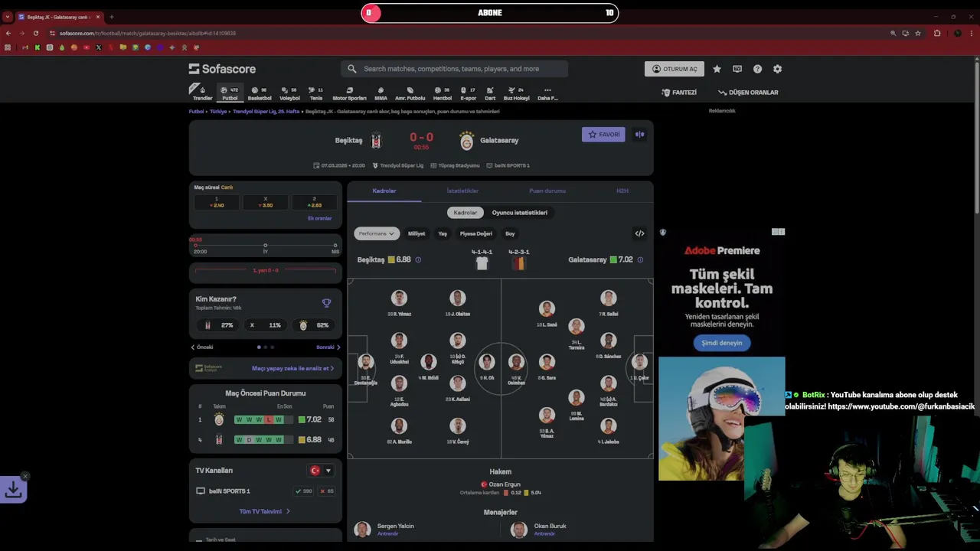Switch to the İstatistikler tab
Screen dimensions: 980x551
point(462,191)
